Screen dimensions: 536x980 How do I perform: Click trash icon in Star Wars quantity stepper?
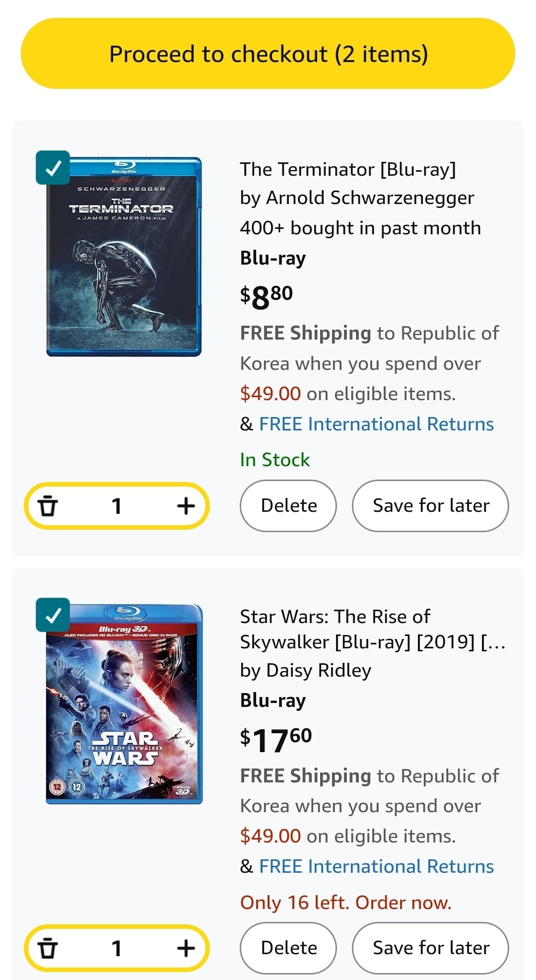pos(48,948)
